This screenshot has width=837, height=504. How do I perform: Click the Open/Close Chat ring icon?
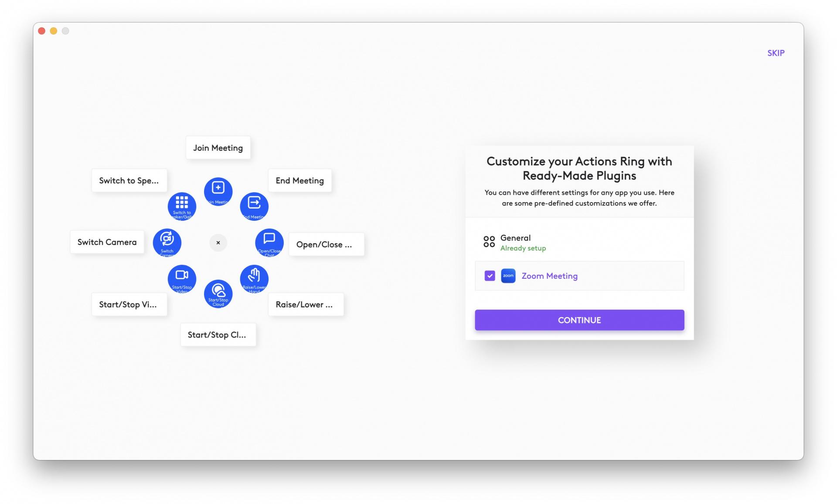pyautogui.click(x=269, y=243)
